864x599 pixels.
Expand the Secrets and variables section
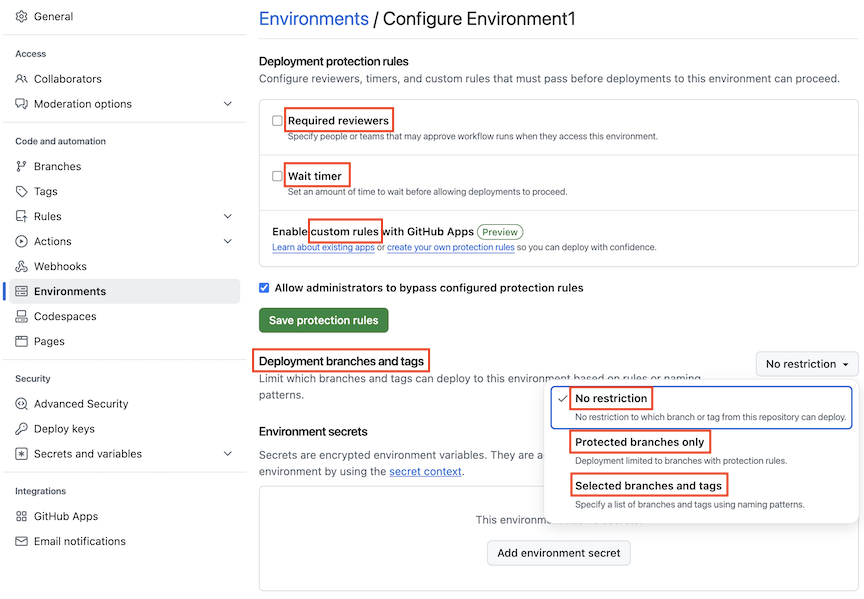228,453
